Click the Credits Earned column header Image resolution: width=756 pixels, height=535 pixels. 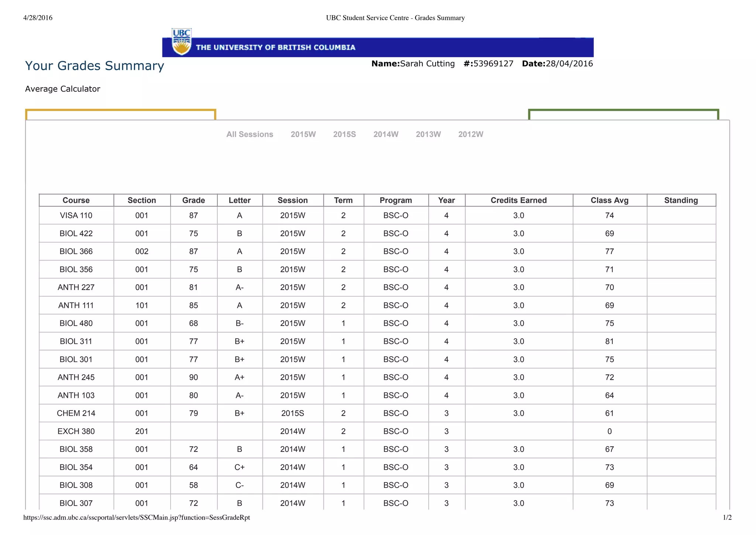pyautogui.click(x=519, y=200)
